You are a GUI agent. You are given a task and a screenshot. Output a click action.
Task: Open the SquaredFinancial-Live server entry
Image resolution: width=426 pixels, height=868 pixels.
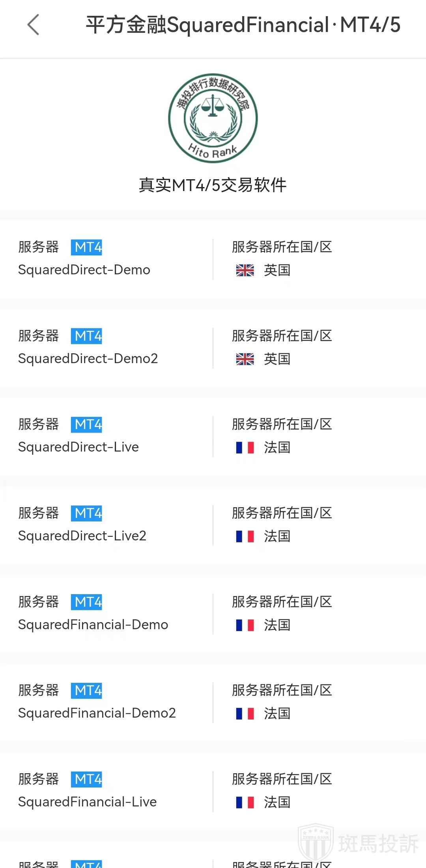tap(87, 802)
